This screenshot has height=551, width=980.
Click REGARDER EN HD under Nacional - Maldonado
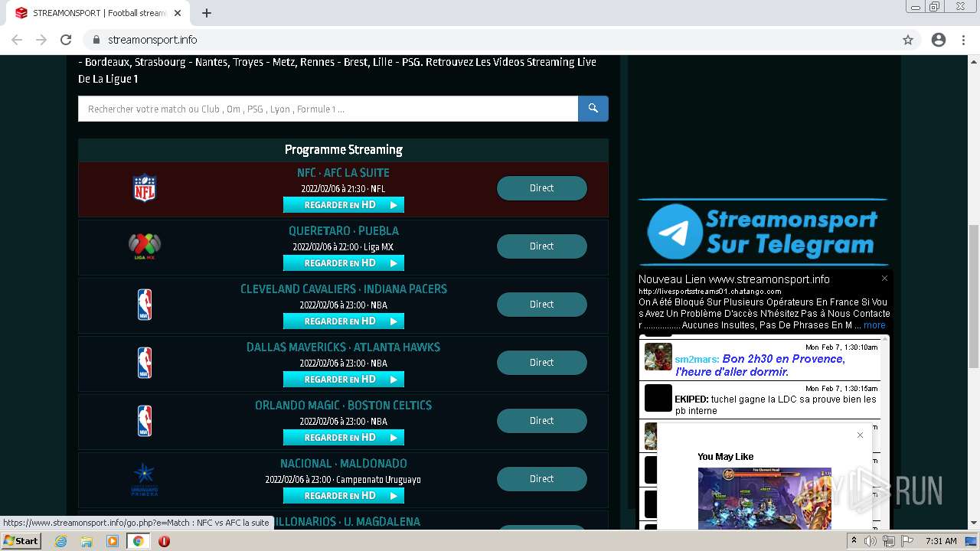click(344, 496)
